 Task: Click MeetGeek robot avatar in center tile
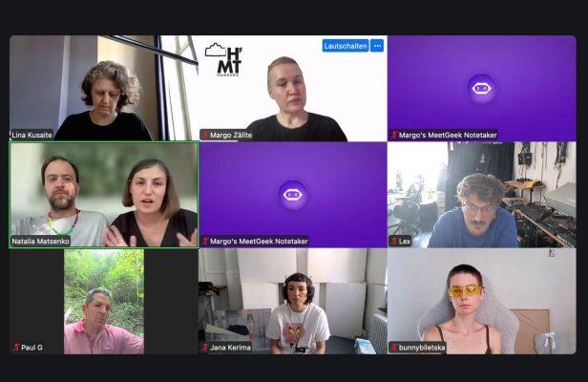tap(293, 195)
